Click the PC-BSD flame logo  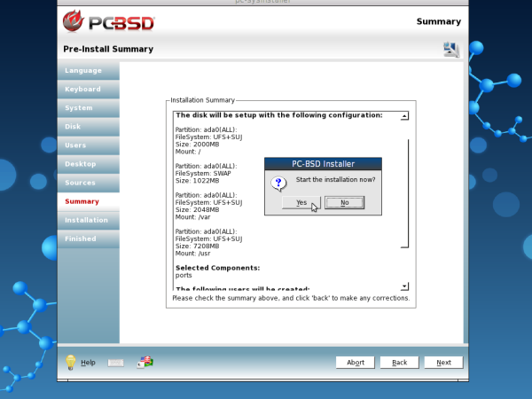(x=73, y=21)
